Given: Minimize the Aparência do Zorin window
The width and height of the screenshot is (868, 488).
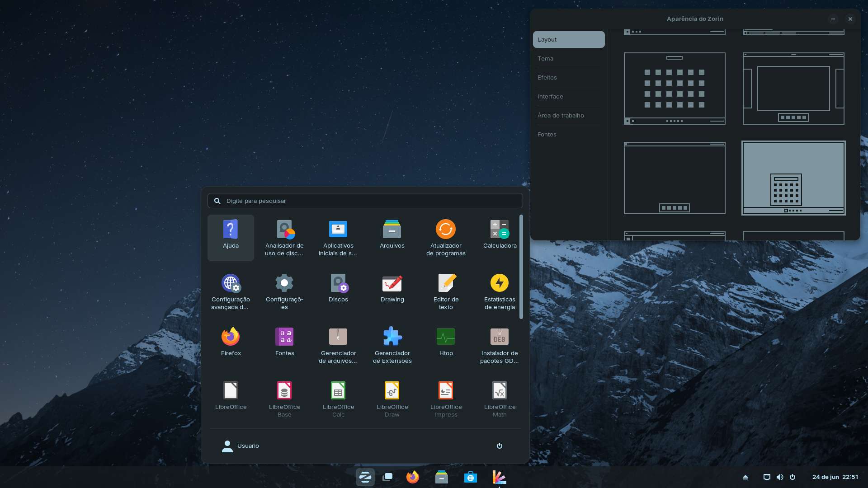Looking at the screenshot, I should pyautogui.click(x=833, y=19).
